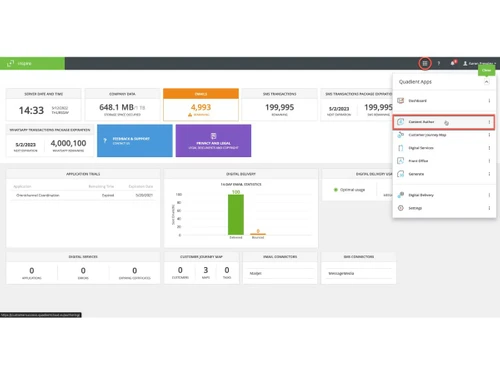Click the 199,995 SMS Transactions value
This screenshot has height=375, width=500.
[x=279, y=107]
